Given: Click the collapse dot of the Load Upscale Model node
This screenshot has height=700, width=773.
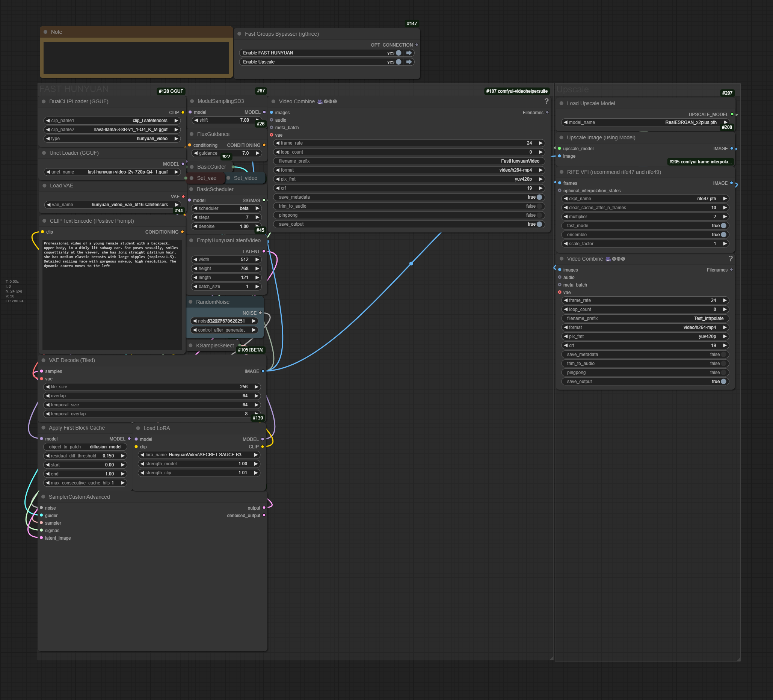Looking at the screenshot, I should (561, 103).
